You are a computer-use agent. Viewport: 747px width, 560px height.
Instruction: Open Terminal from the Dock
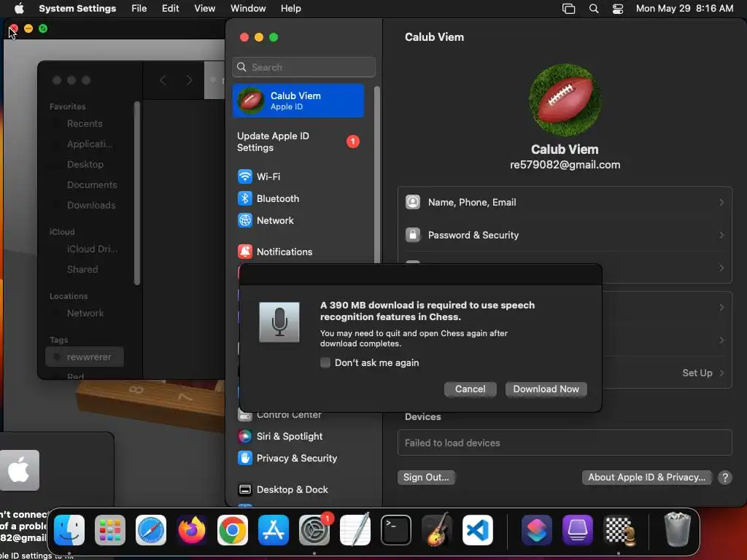396,530
